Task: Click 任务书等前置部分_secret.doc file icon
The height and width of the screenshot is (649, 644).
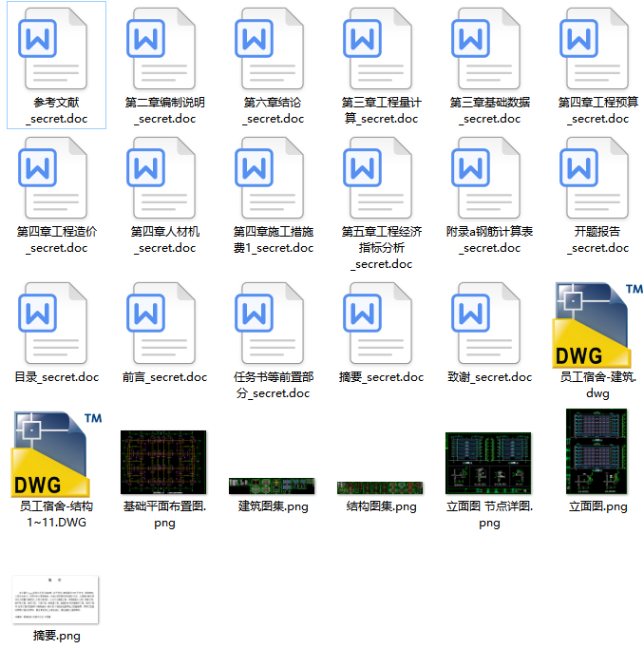Action: pyautogui.click(x=270, y=323)
